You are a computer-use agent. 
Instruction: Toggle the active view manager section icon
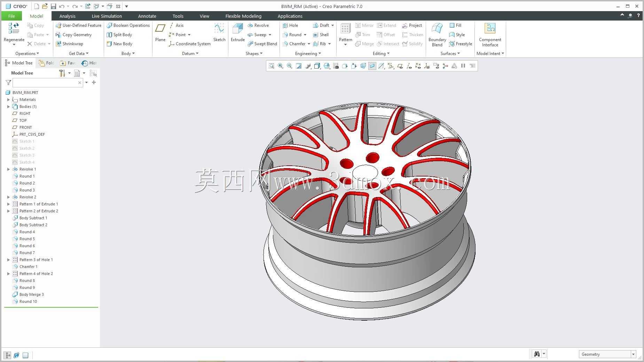pos(372,66)
